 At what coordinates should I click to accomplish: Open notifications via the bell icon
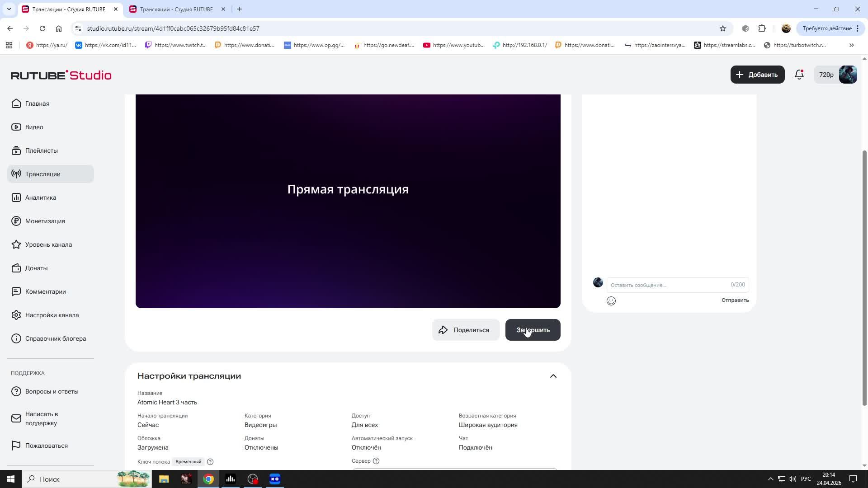799,75
